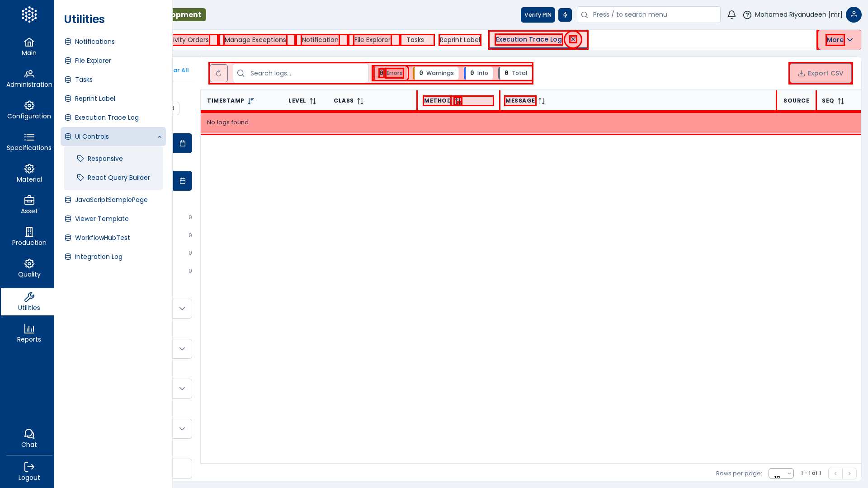
Task: Click the Verify PIN button
Action: (538, 15)
